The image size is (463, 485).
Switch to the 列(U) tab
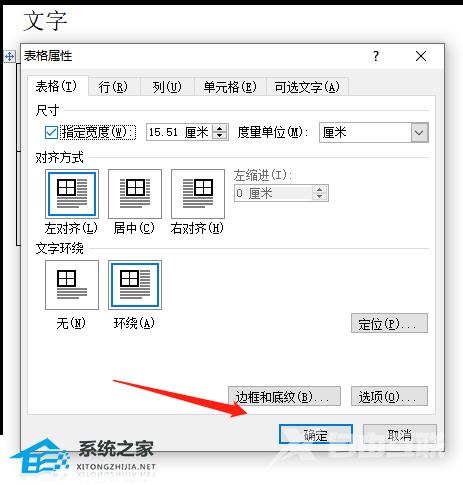[167, 87]
